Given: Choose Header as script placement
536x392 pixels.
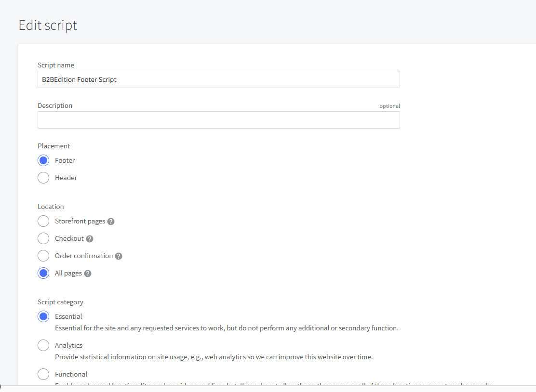Looking at the screenshot, I should (43, 178).
